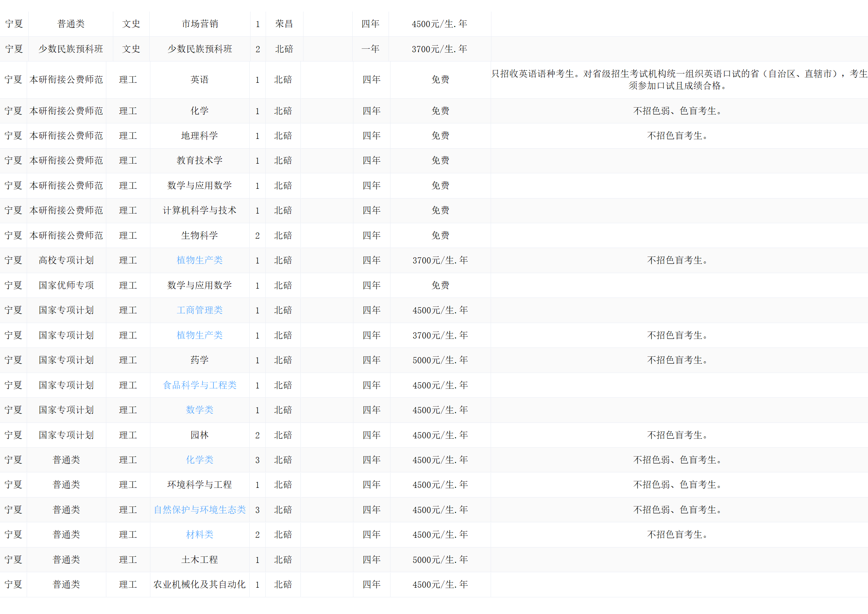Click the 国家优师专项 category cell
The width and height of the screenshot is (868, 614).
(66, 286)
